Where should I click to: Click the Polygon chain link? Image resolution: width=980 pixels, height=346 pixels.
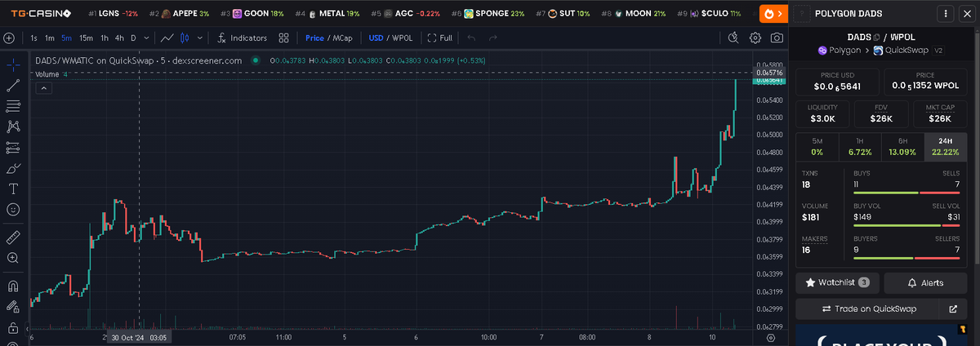coord(838,50)
